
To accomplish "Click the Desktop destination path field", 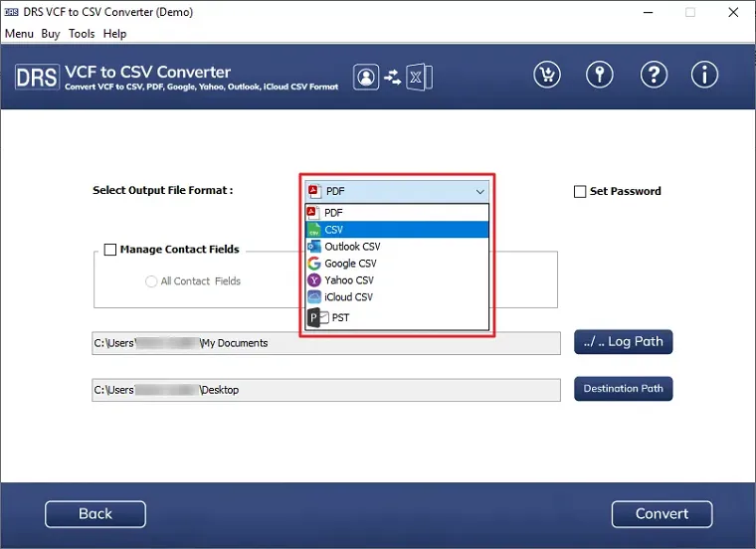I will (326, 390).
